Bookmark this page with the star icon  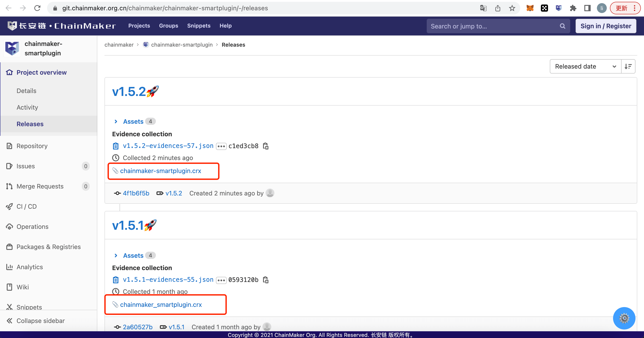coord(512,8)
